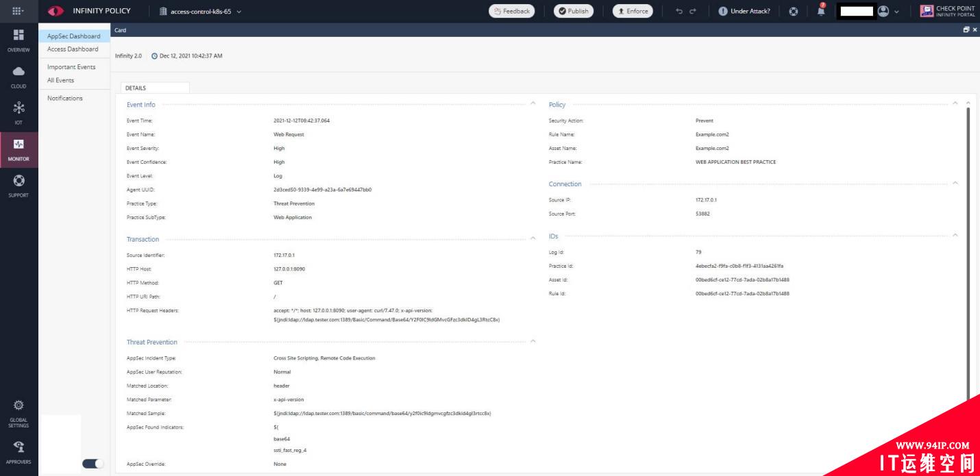Click the clock icon beside the event date

[154, 56]
